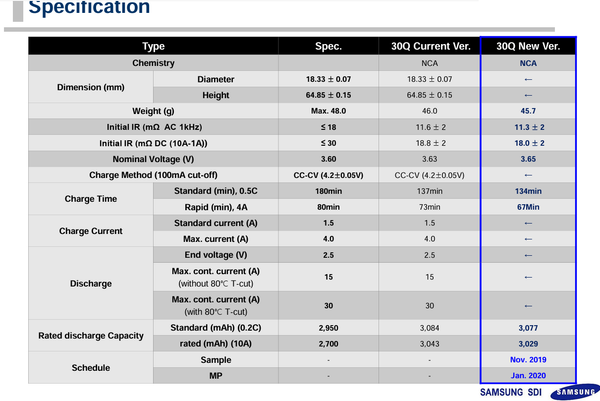Click the "134min" value
600x401 pixels.
[528, 191]
